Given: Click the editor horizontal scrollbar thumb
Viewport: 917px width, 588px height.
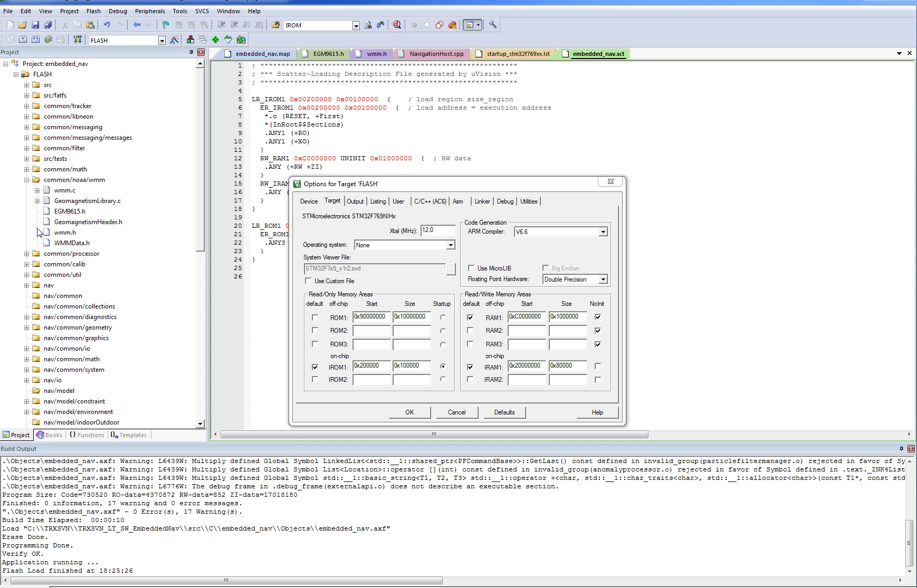Looking at the screenshot, I should click(x=434, y=435).
